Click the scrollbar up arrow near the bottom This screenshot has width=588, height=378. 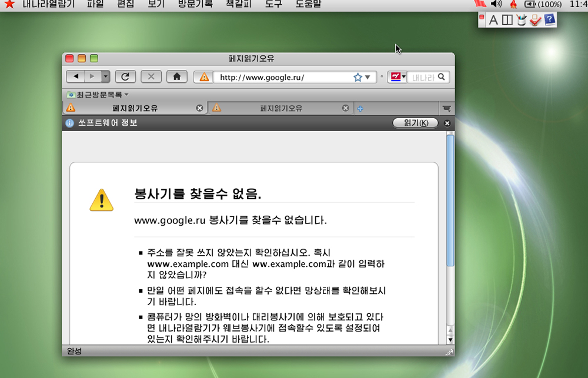(450, 330)
